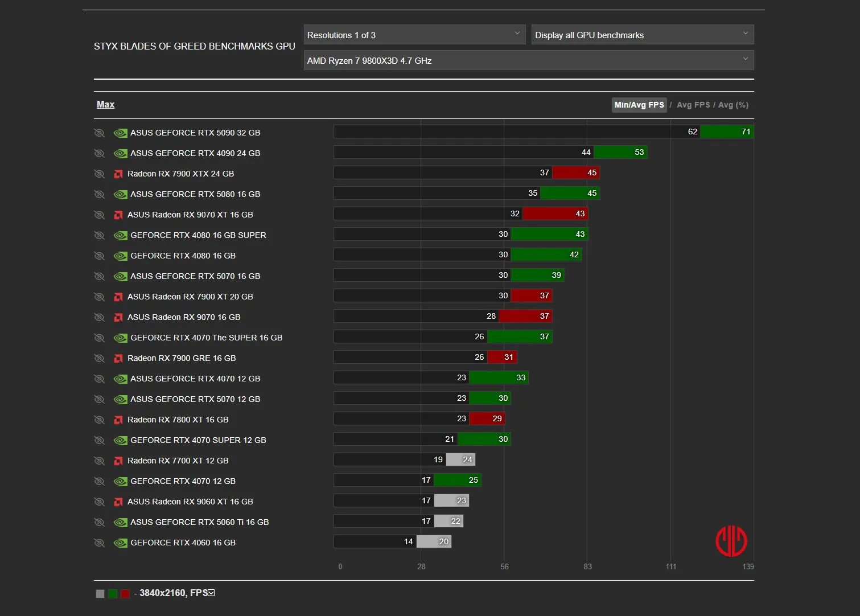Image resolution: width=860 pixels, height=616 pixels.
Task: Click NVIDIA logo for GEFORCE RTX 4070 12 GB
Action: pyautogui.click(x=120, y=482)
